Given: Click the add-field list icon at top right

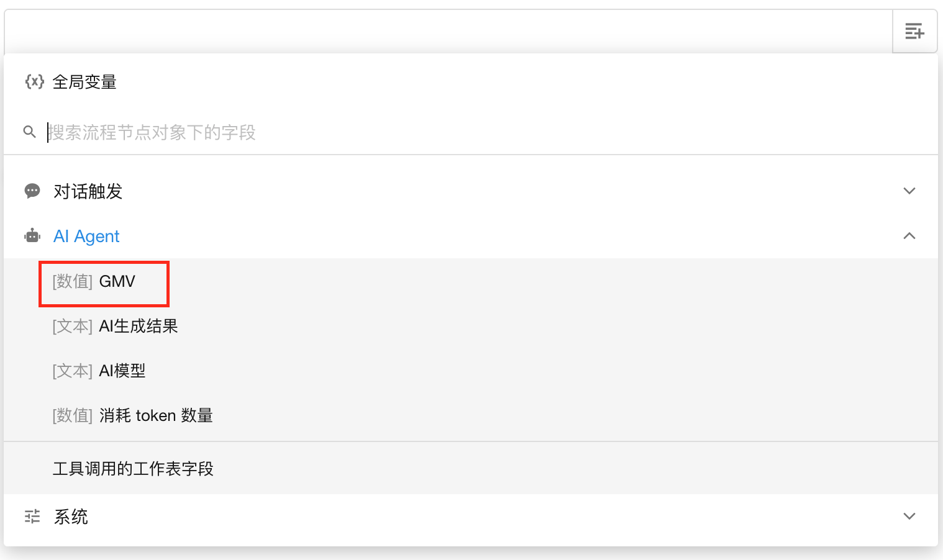Looking at the screenshot, I should (x=914, y=31).
